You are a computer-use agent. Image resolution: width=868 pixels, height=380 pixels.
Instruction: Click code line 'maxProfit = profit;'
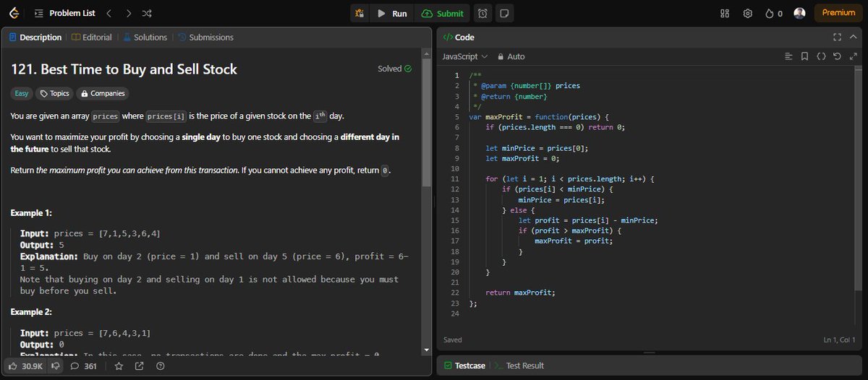point(574,241)
